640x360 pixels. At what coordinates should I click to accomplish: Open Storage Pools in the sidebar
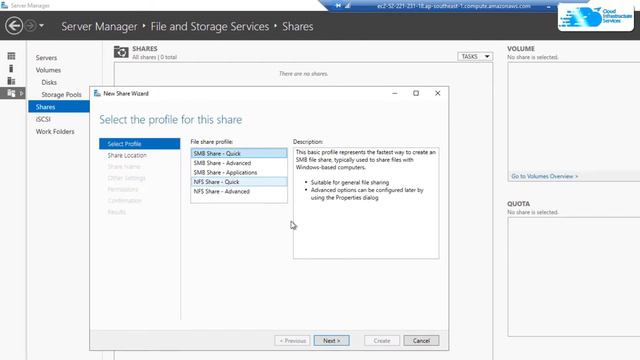(61, 94)
